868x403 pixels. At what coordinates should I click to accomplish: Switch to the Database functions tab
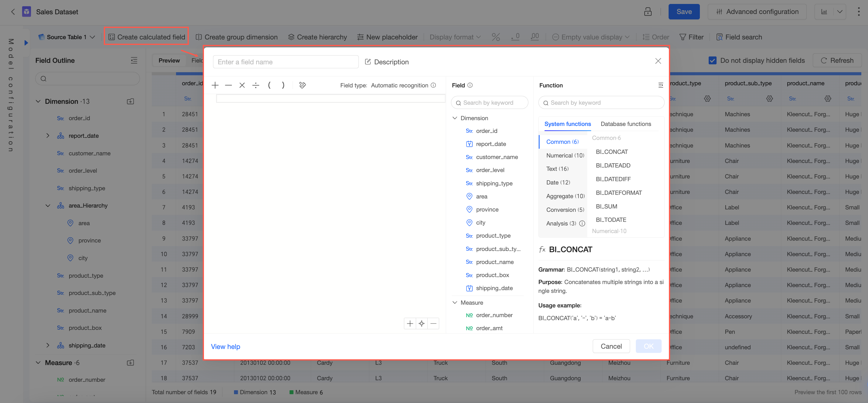click(626, 124)
